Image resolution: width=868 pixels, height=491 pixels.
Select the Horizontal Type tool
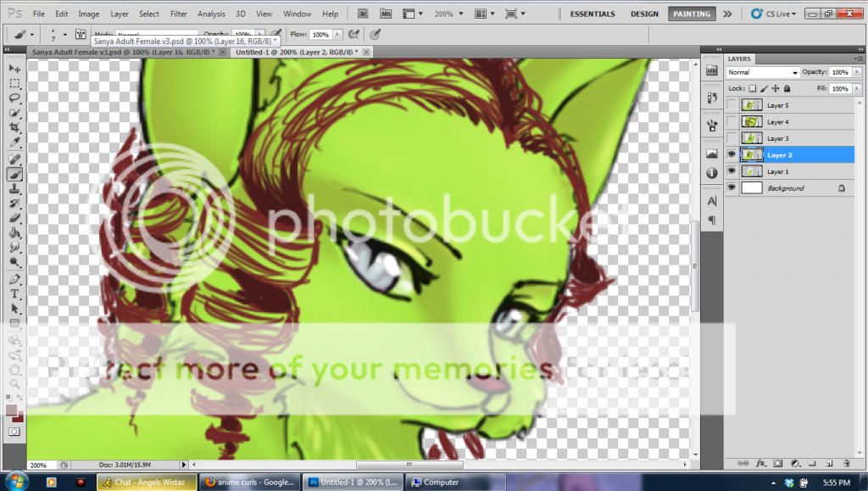coord(14,293)
